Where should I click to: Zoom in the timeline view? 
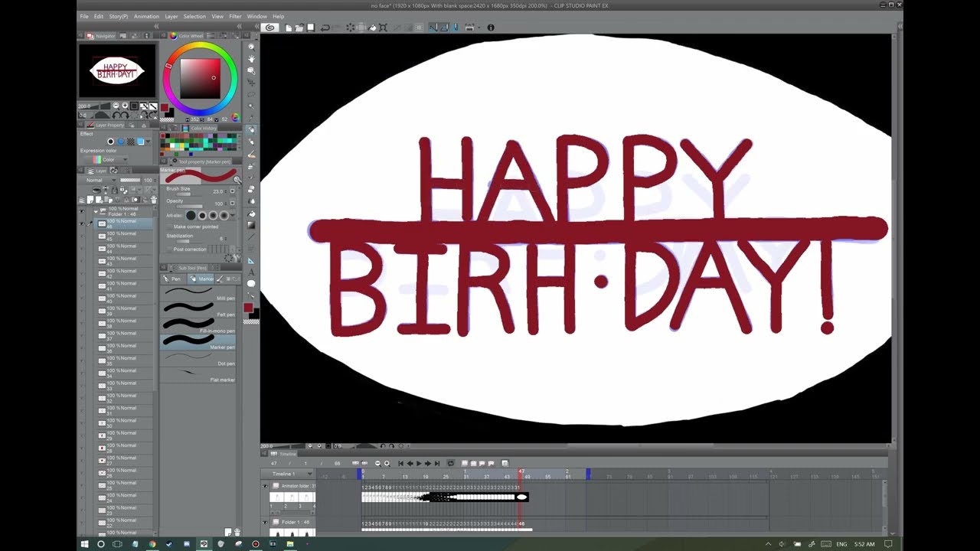pos(386,463)
